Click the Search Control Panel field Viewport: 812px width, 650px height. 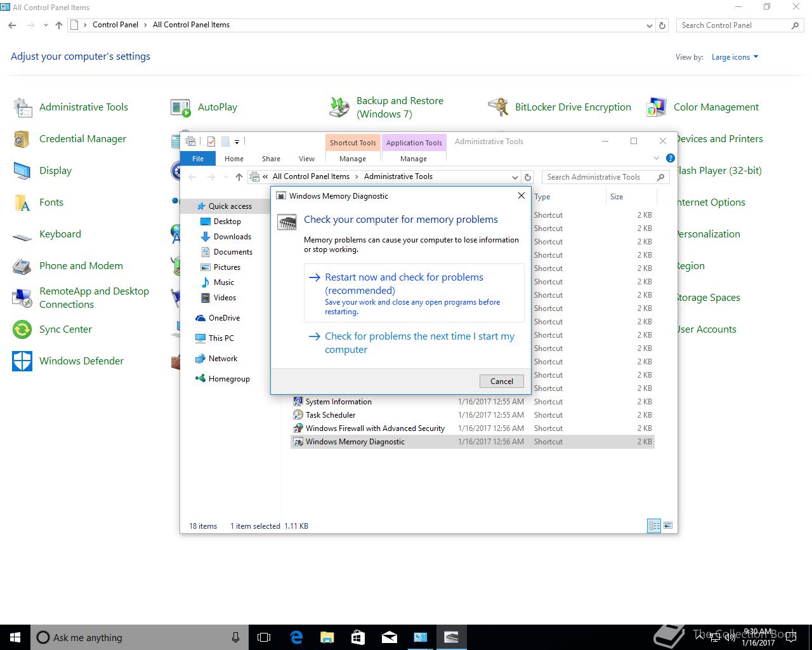pyautogui.click(x=740, y=25)
